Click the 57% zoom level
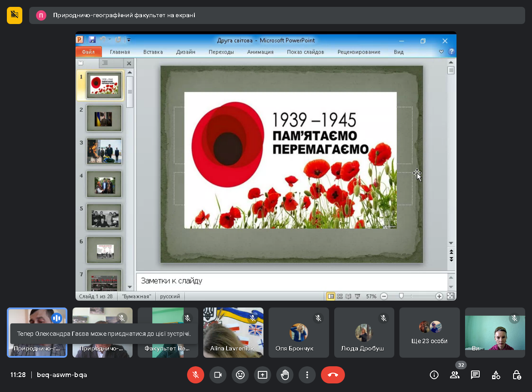 371,296
